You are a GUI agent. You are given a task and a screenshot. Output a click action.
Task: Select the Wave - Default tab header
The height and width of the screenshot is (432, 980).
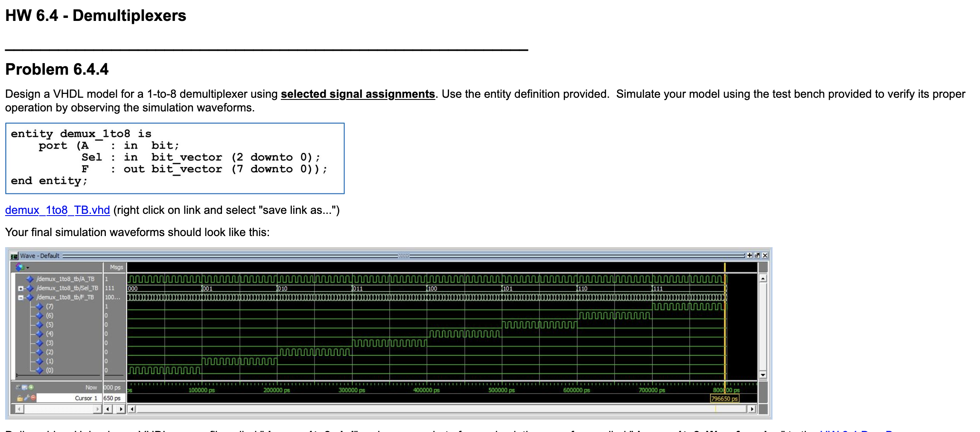[40, 256]
